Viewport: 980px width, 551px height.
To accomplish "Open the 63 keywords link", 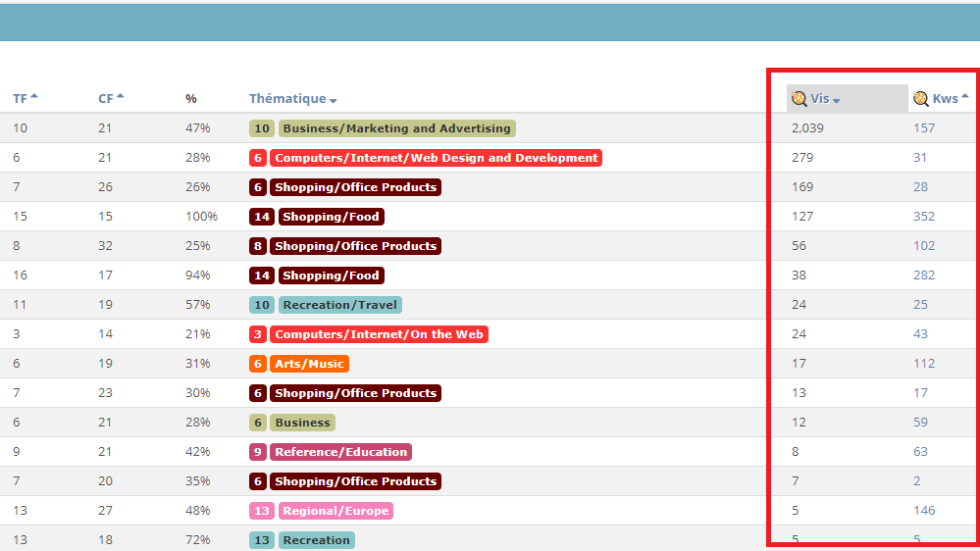I will pyautogui.click(x=920, y=451).
